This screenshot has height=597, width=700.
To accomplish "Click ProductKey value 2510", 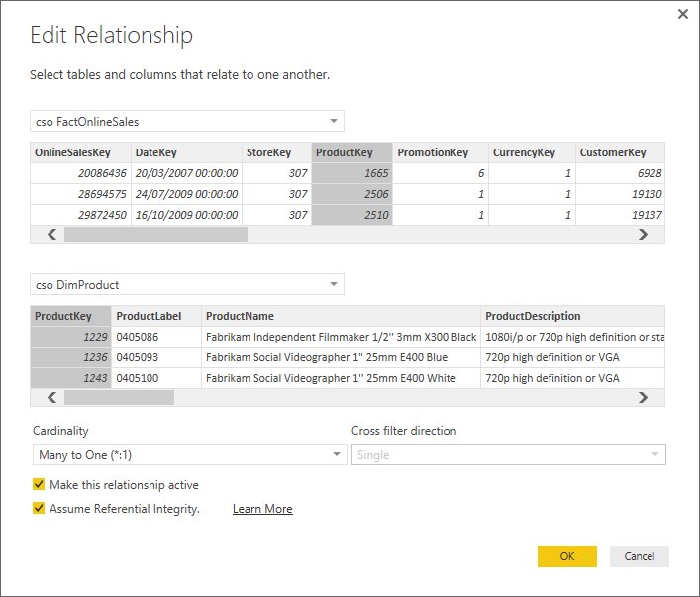I will (351, 215).
